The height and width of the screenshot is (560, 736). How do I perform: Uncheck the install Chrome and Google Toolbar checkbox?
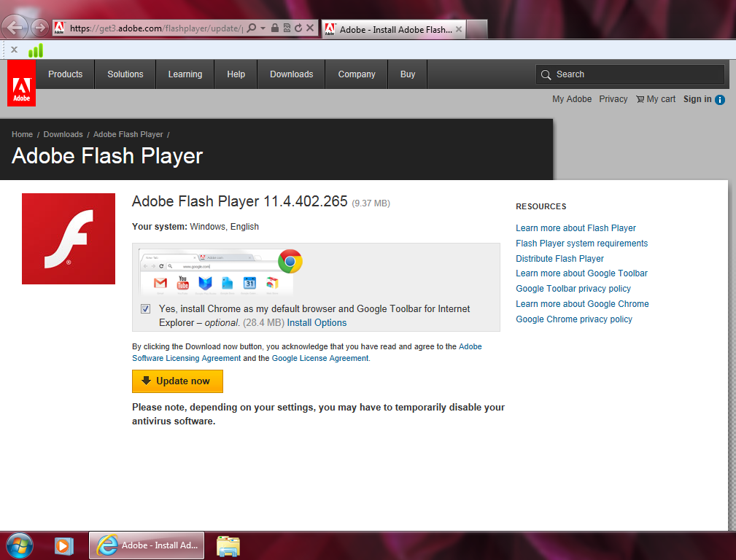[x=146, y=309]
